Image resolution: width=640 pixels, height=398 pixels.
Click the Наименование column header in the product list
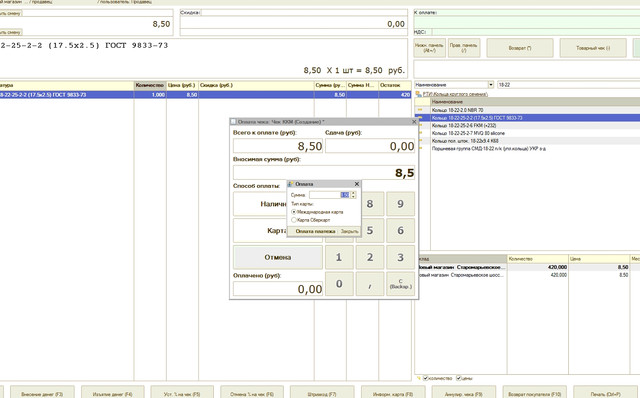click(535, 102)
